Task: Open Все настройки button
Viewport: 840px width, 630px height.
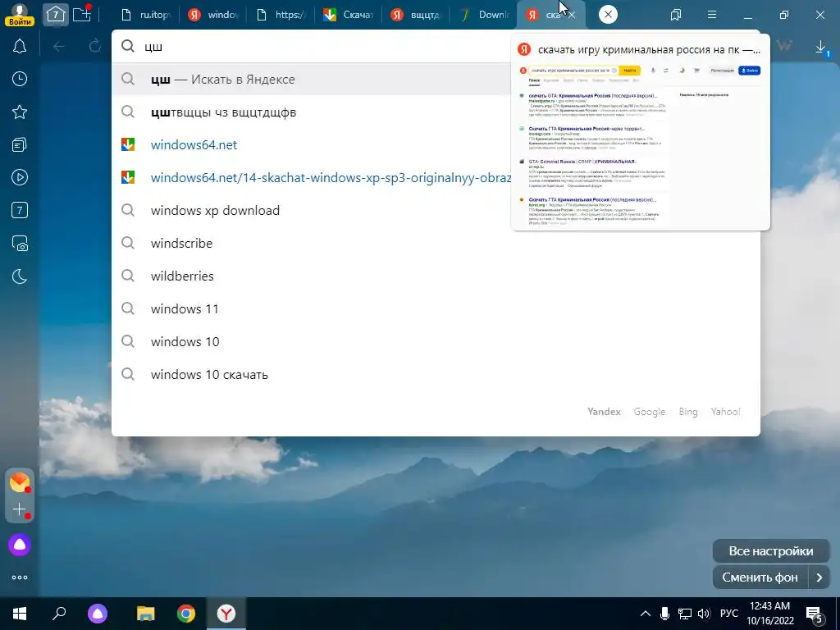Action: [771, 550]
